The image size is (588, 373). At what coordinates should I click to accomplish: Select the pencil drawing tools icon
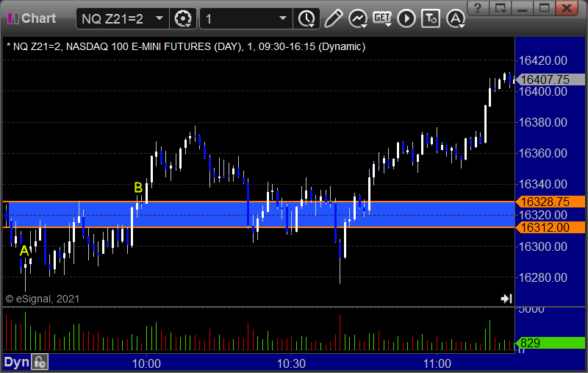[333, 18]
